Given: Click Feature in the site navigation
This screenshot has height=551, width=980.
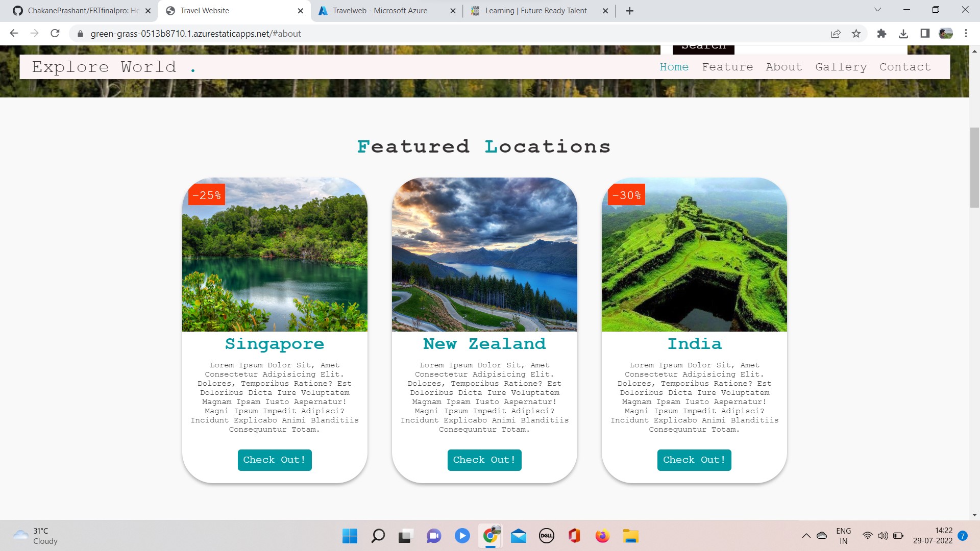Looking at the screenshot, I should coord(727,67).
